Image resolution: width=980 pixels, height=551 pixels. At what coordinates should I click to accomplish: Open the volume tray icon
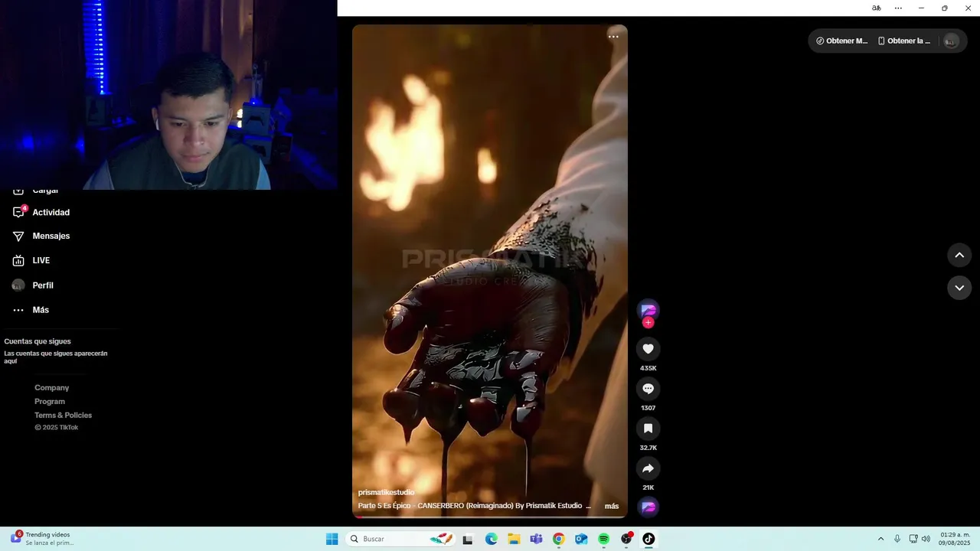[926, 539]
